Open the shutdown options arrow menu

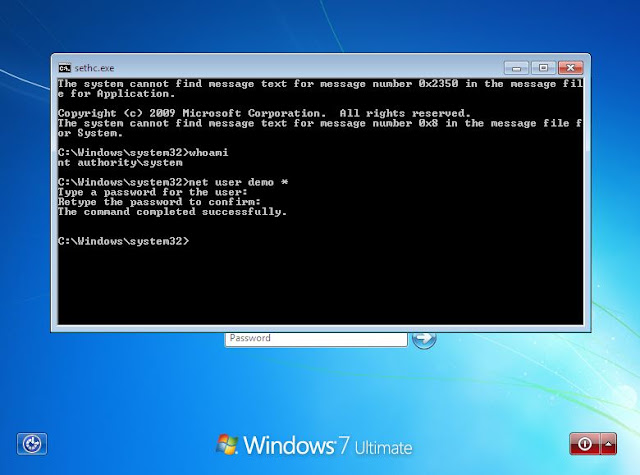(x=608, y=444)
